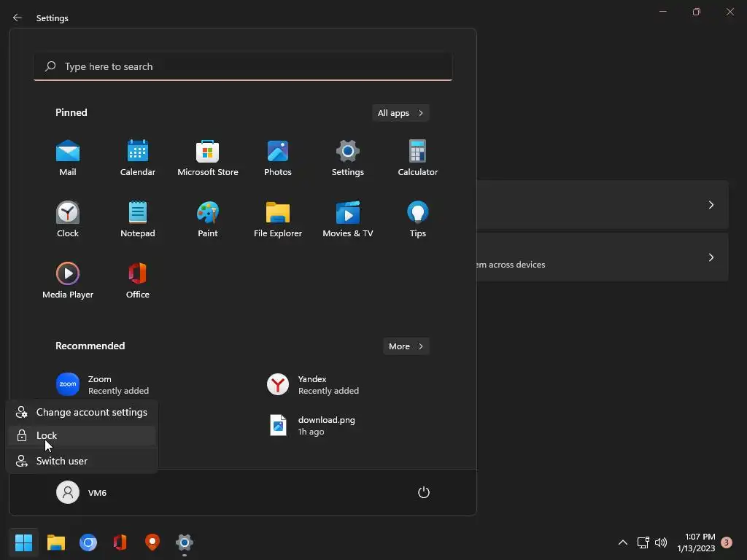
Task: Open File Explorer from pinned apps
Action: [278, 219]
